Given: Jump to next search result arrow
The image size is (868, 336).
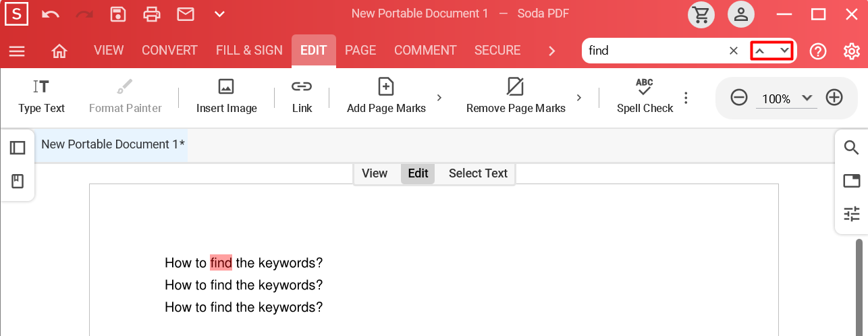Looking at the screenshot, I should pos(784,51).
